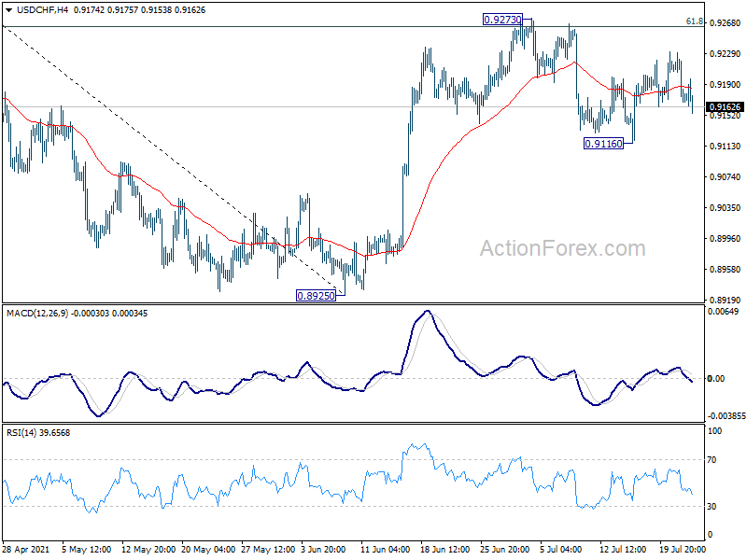Viewport: 747px width, 560px height.
Task: Click the 28 Apr 2021 date label
Action: click(26, 550)
